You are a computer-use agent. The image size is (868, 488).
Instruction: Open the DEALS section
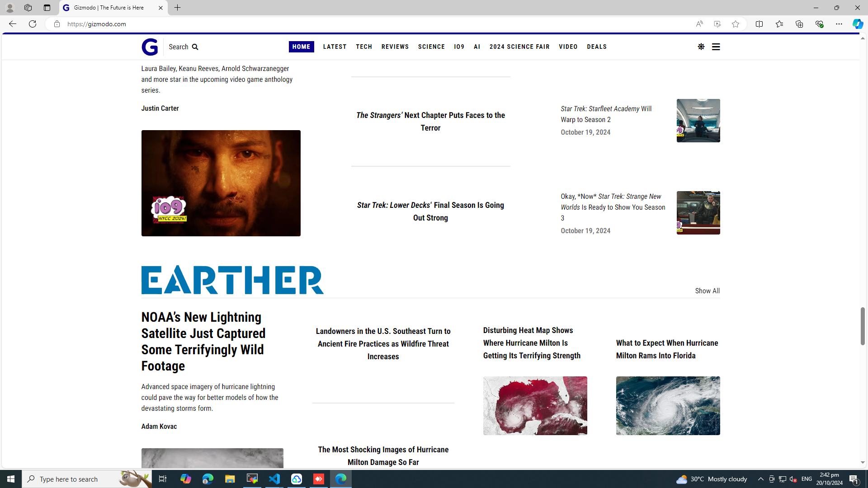click(x=597, y=47)
